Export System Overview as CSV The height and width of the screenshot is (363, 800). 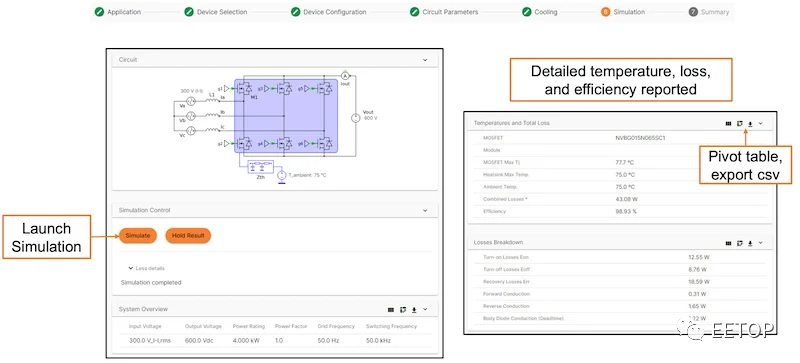414,309
